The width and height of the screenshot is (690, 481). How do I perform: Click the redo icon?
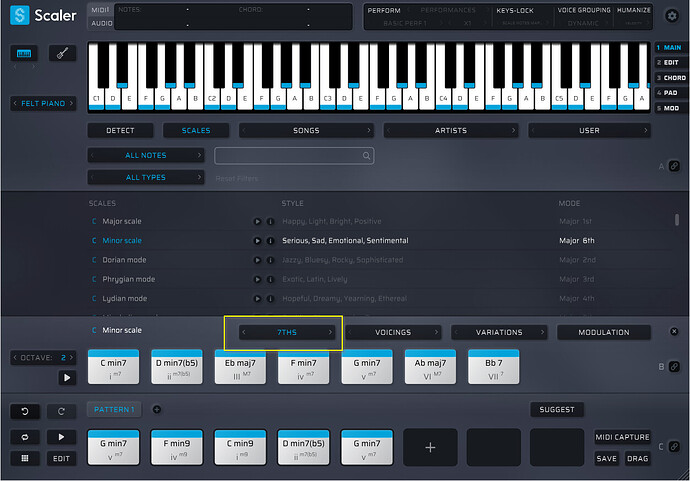pos(61,411)
